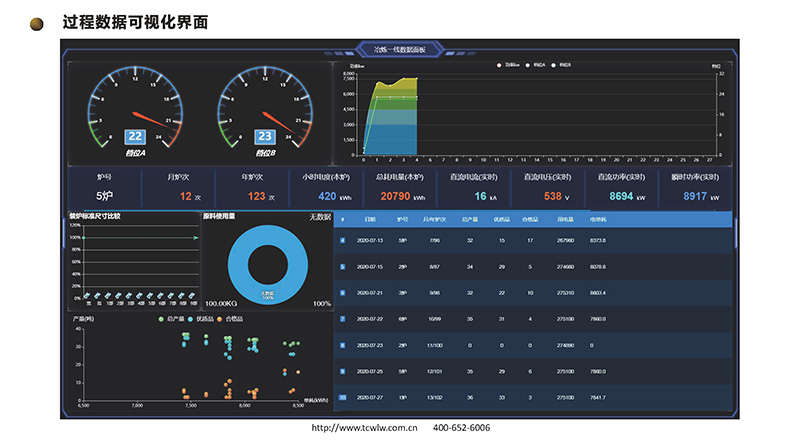
Task: Click the 用电量 cell 267960
Action: click(565, 240)
